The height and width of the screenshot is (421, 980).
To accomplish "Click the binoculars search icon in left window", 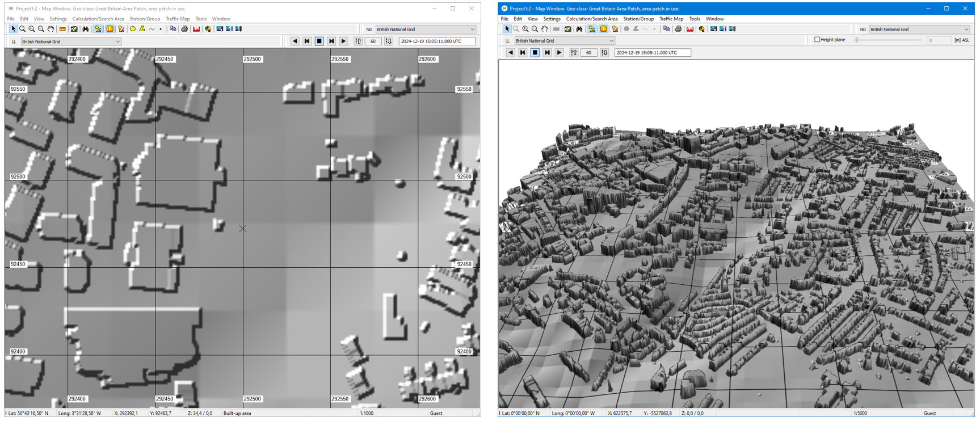I will coord(86,29).
